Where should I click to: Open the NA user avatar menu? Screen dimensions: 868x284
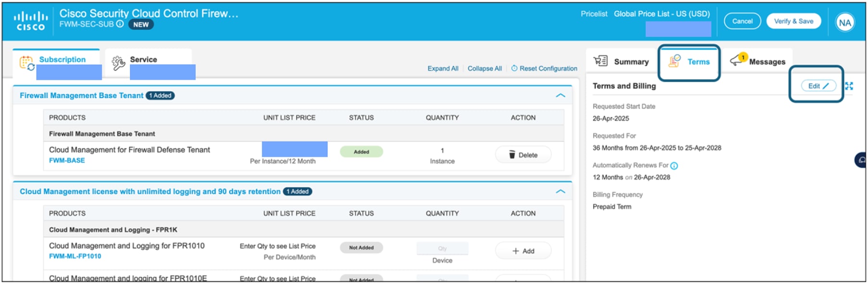[x=845, y=22]
